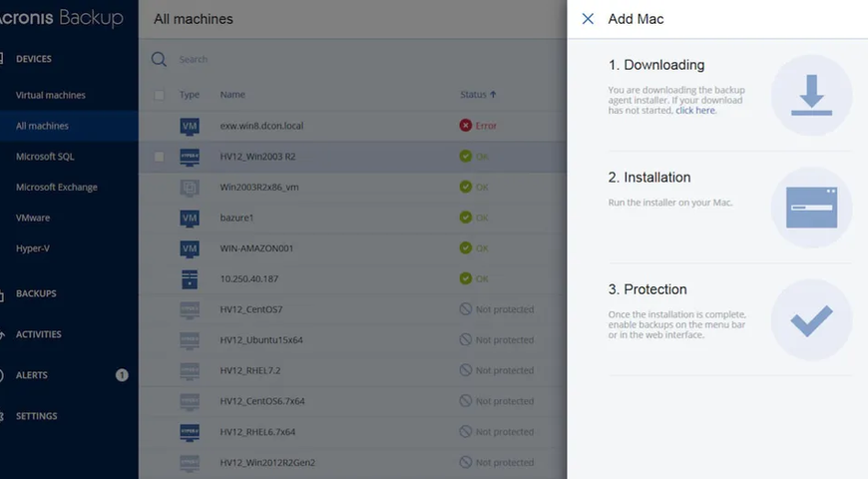The width and height of the screenshot is (868, 479).
Task: Click Hyper-V icon of HV12_CentOS7
Action: [x=190, y=310]
